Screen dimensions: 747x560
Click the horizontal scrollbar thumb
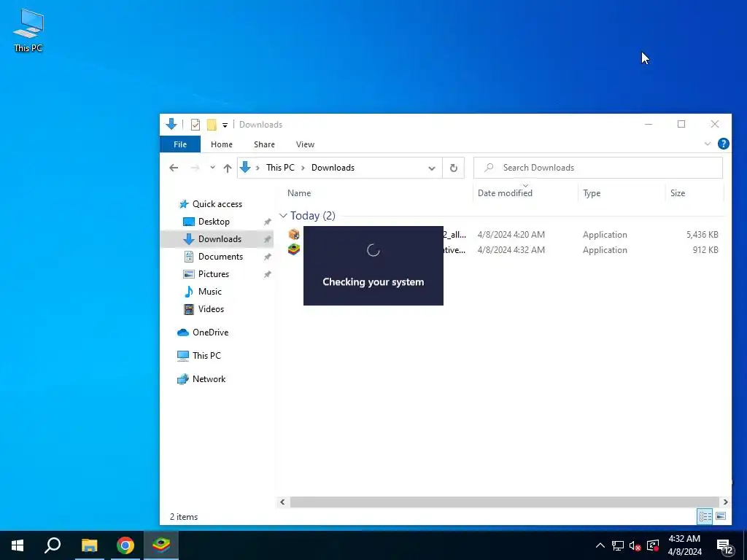pos(504,502)
